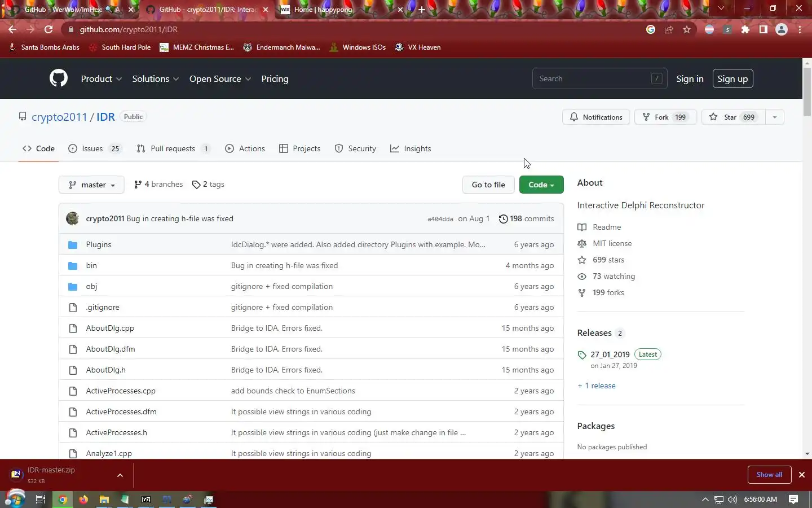Open AboutDlg.cpp file
This screenshot has height=508, width=812.
[x=110, y=328]
